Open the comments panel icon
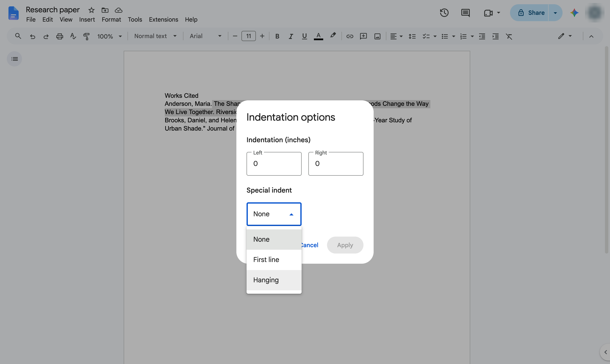The height and width of the screenshot is (364, 610). point(465,13)
